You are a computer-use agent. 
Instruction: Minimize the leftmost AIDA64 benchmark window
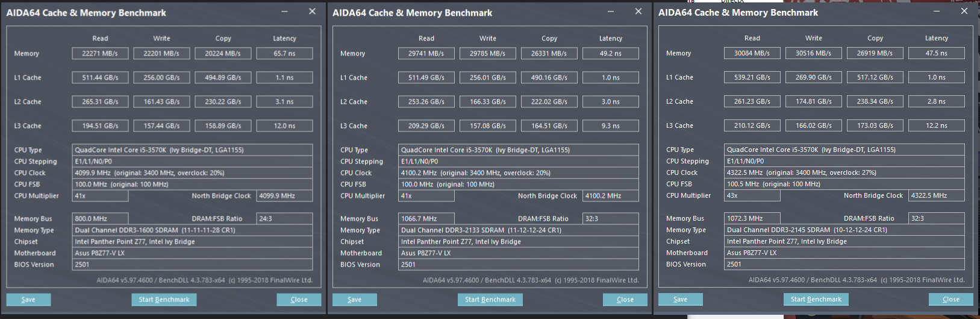[x=286, y=11]
